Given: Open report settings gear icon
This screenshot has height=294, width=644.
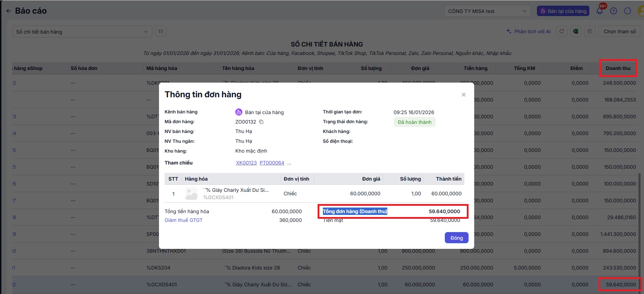Looking at the screenshot, I should 590,31.
